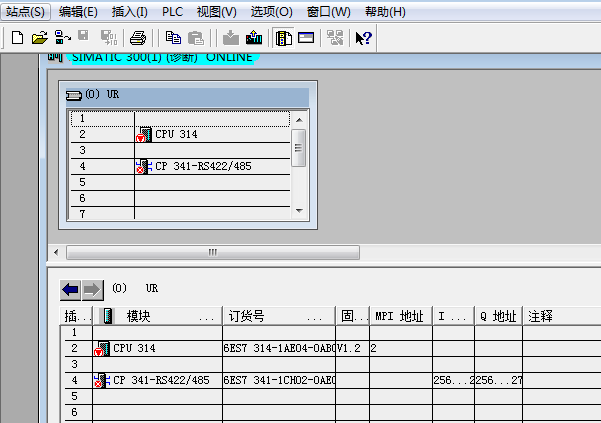This screenshot has height=423, width=601.
Task: Click the rack icon in the UR title bar
Action: 74,95
